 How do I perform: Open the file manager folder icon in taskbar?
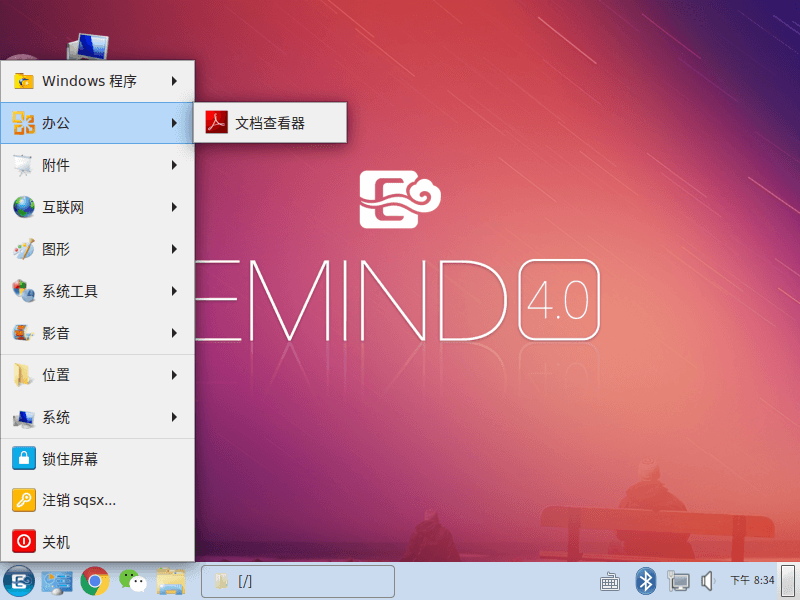coord(170,581)
